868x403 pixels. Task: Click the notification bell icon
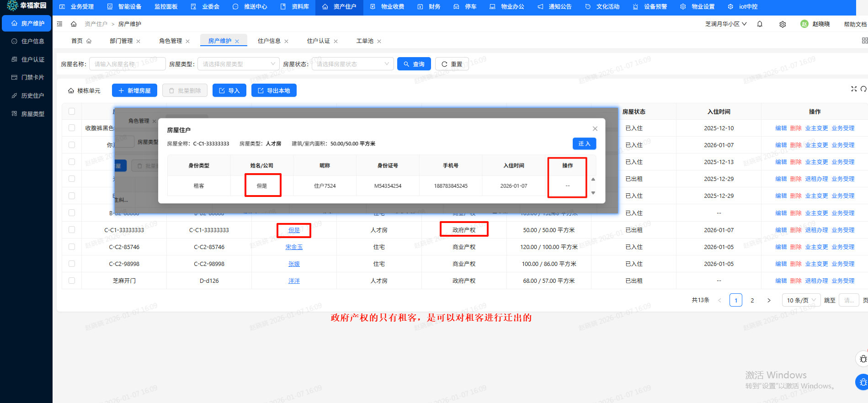click(x=760, y=24)
